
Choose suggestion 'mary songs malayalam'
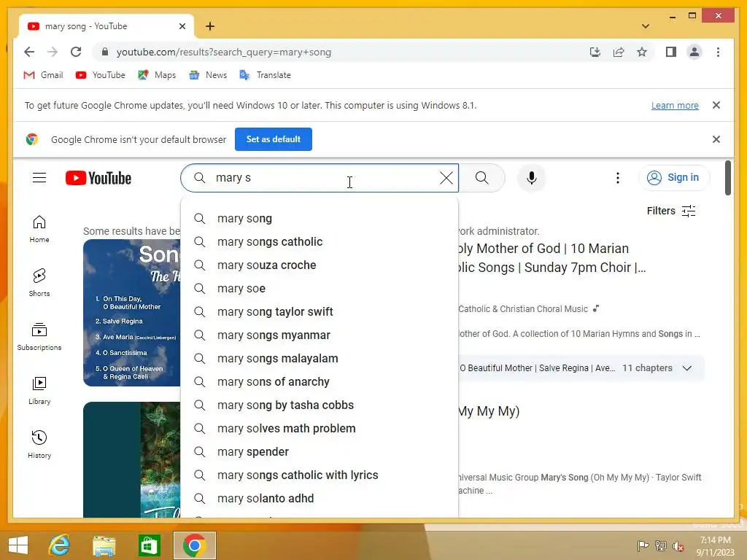320,358
